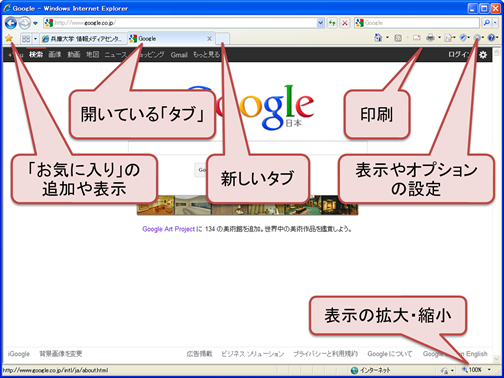Switch to the 兵庫大学 情報メディアセンター tab
Image resolution: width=504 pixels, height=378 pixels.
point(83,39)
